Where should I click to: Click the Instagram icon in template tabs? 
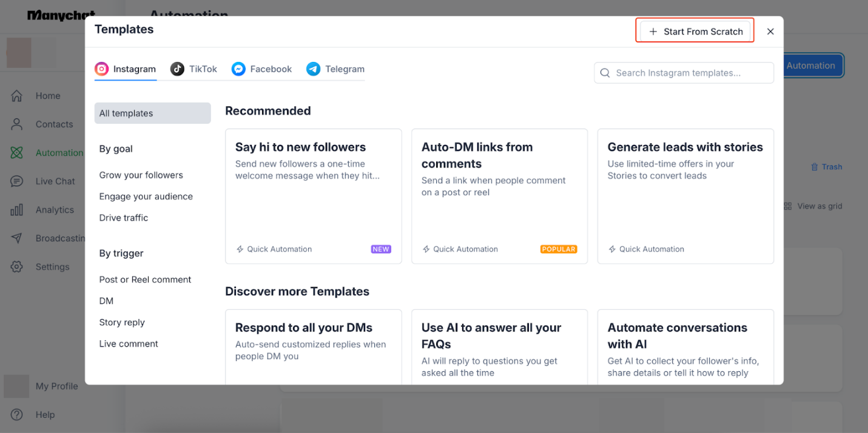[x=102, y=69]
